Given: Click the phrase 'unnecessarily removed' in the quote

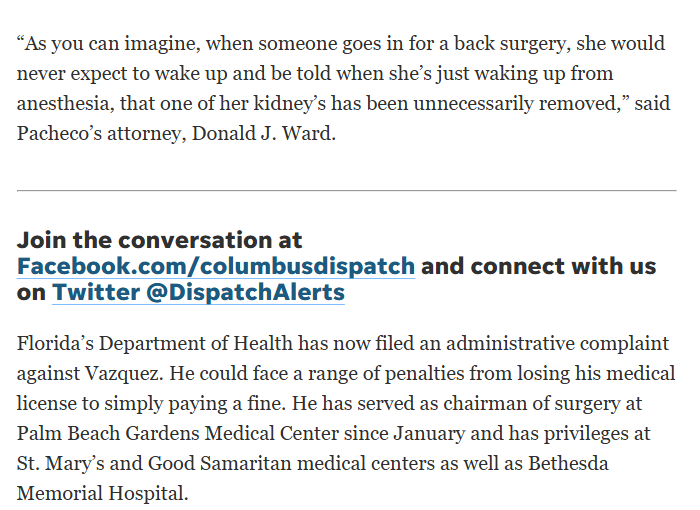Looking at the screenshot, I should (x=517, y=103).
